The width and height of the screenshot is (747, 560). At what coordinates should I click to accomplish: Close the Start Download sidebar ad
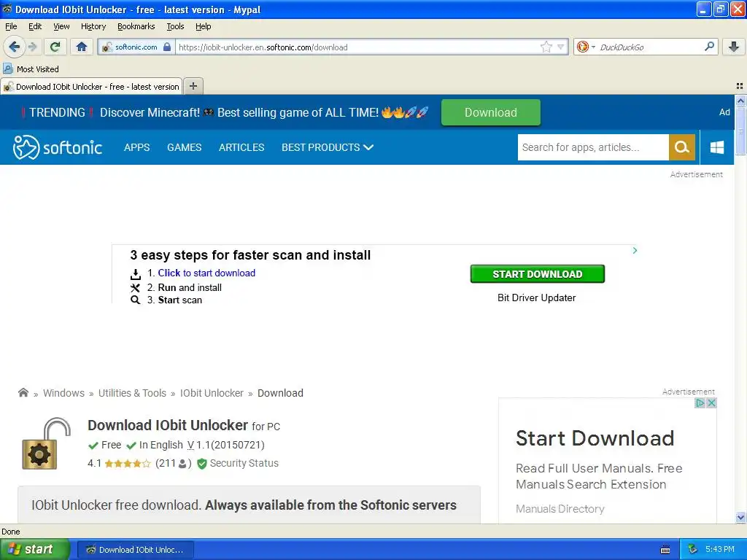(711, 402)
